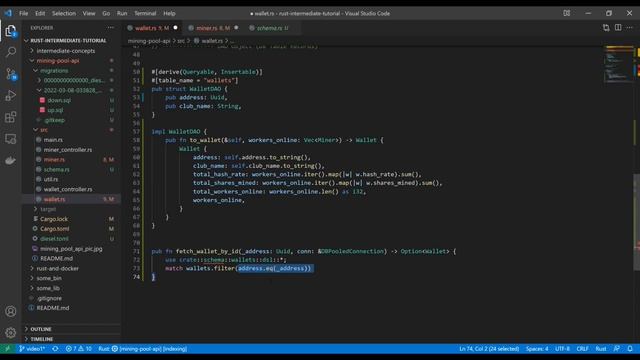Viewport: 640px width, 360px height.
Task: Collapse migrations folder
Action: point(71,70)
